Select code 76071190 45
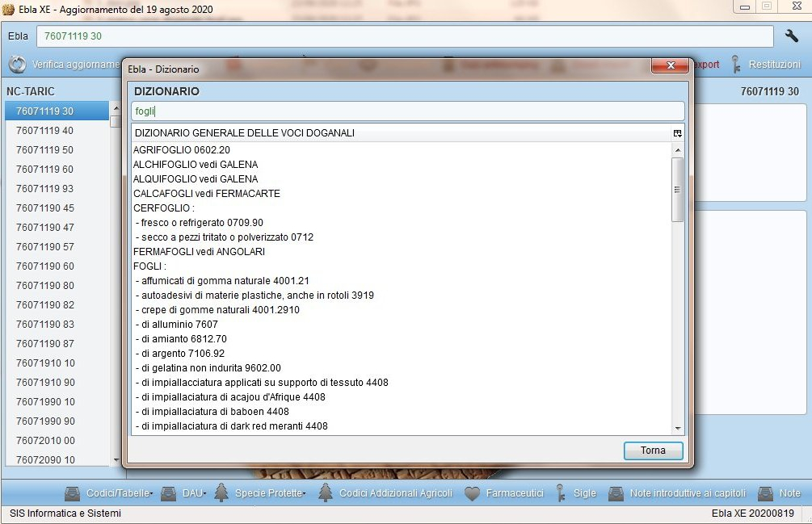 (57, 208)
